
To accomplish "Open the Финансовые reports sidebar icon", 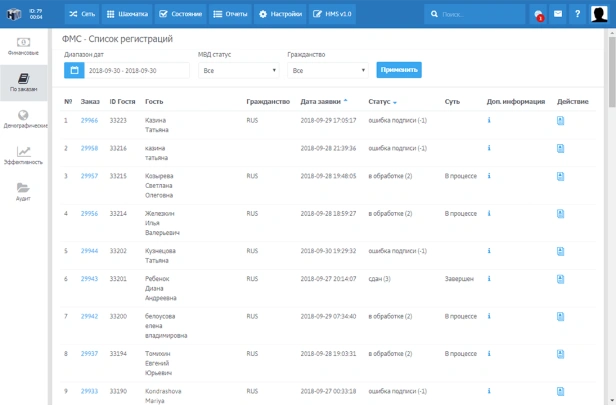I will coord(23,45).
